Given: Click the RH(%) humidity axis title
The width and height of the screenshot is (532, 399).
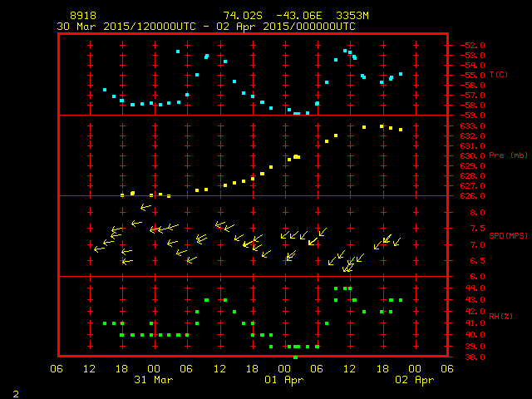Looking at the screenshot, I should click(500, 317).
